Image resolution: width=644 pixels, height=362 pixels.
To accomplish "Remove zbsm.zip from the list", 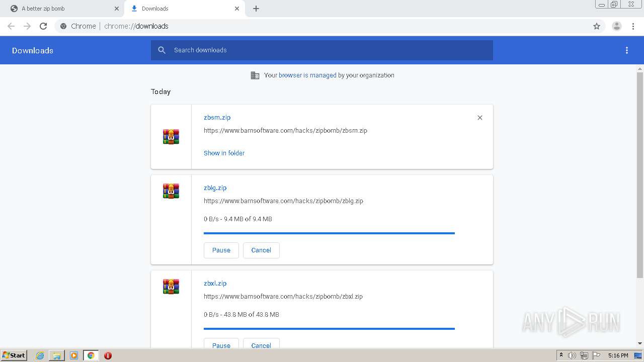I will 480,118.
